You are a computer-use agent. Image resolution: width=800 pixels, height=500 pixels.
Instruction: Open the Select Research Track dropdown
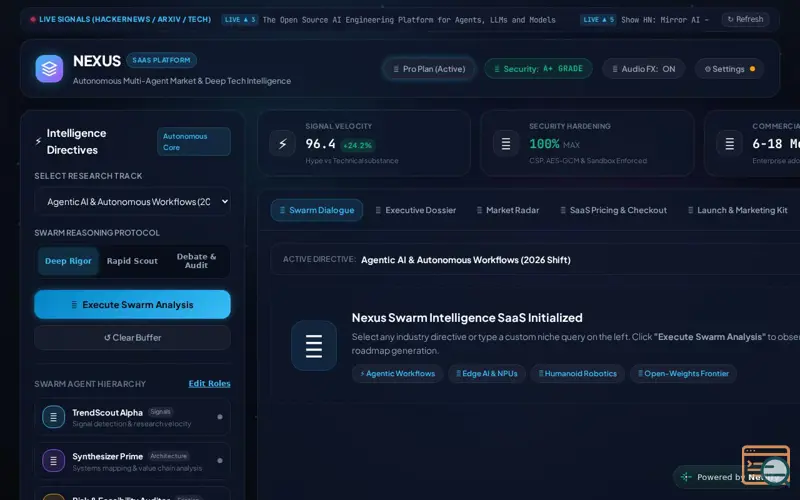click(x=133, y=202)
